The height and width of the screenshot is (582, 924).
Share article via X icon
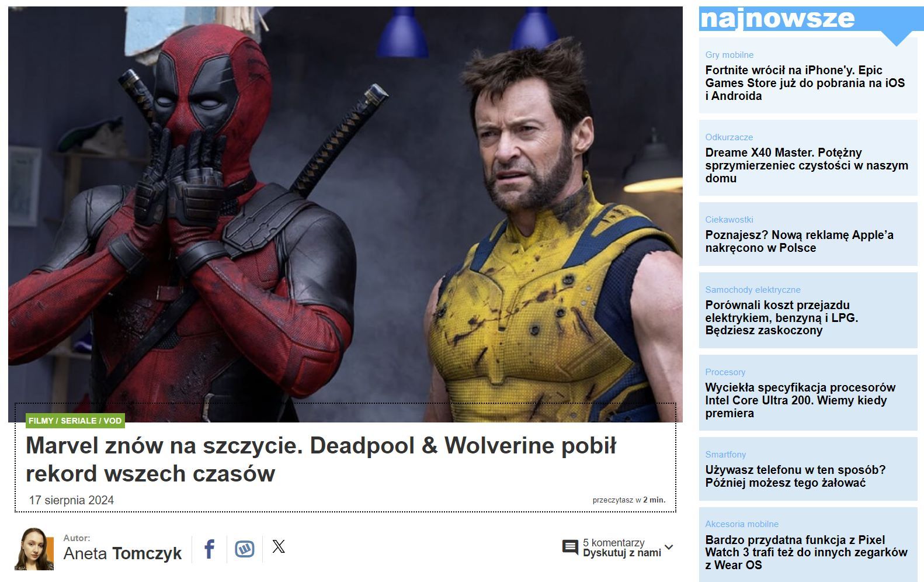tap(279, 546)
